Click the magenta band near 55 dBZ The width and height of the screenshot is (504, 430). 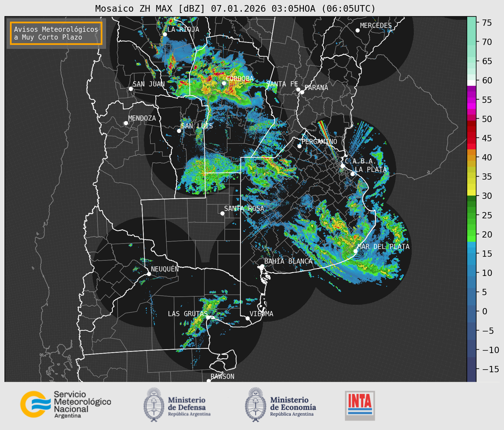coord(471,100)
